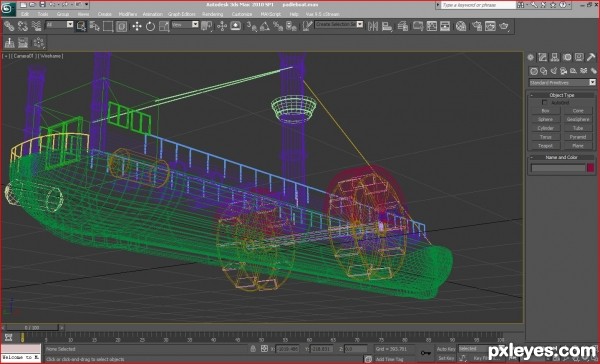Image resolution: width=600 pixels, height=364 pixels.
Task: Collapse the Object Type rollout
Action: pyautogui.click(x=561, y=95)
